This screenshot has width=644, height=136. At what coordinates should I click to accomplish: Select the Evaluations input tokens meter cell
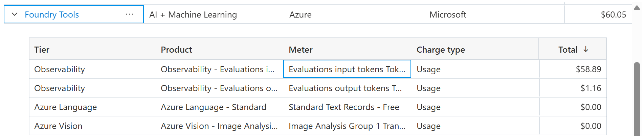pos(347,69)
